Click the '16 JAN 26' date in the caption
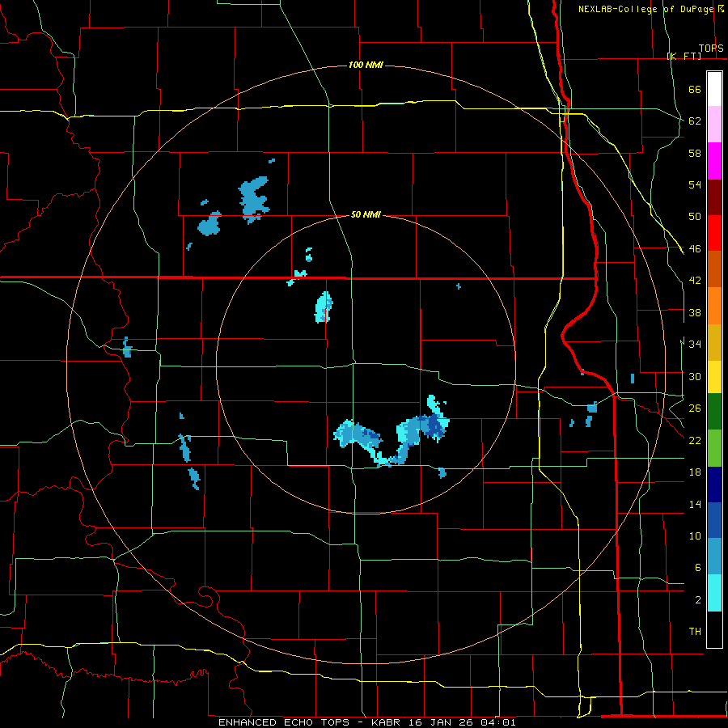Viewport: 728px width, 728px height. 442,722
